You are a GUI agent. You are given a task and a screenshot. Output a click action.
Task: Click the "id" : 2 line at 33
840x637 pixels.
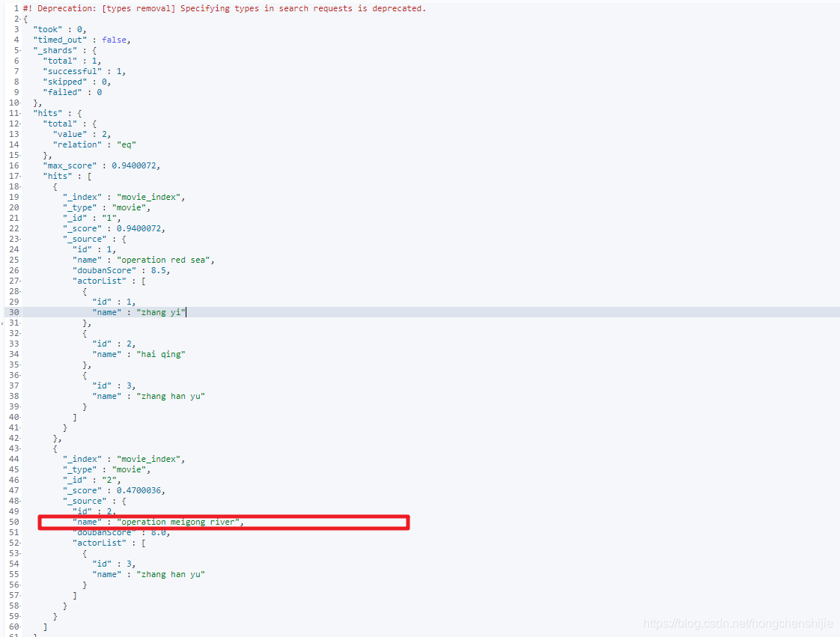(x=114, y=344)
